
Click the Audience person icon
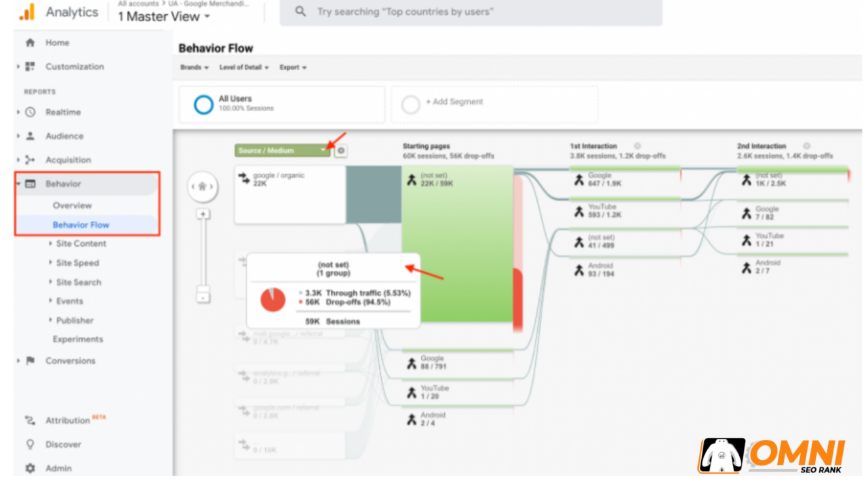tap(30, 136)
